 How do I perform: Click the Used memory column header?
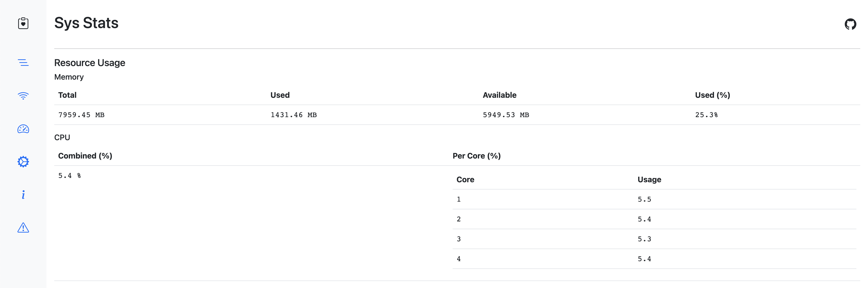[280, 95]
